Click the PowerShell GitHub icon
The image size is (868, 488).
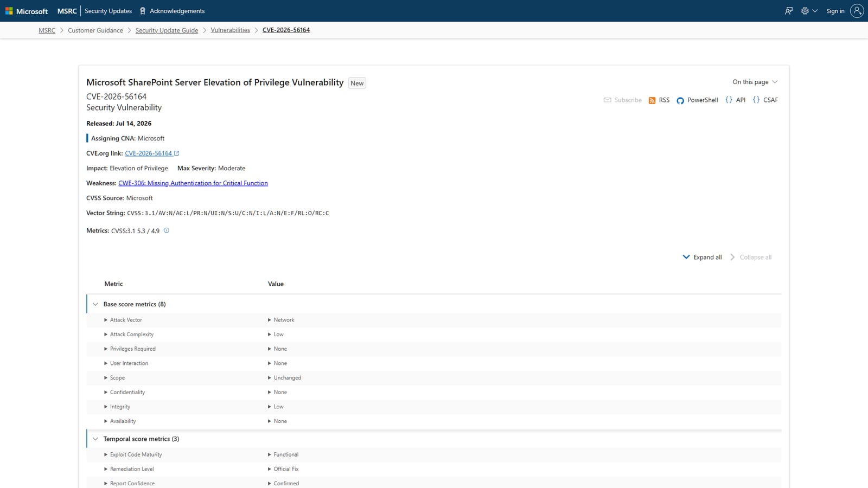pos(680,100)
